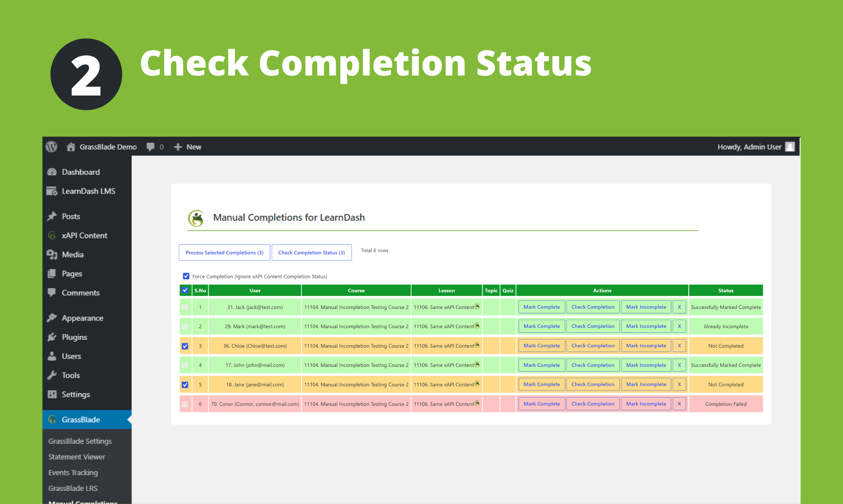Viewport: 843px width, 504px height.
Task: Click Jane's Not Completed status cell
Action: (726, 385)
